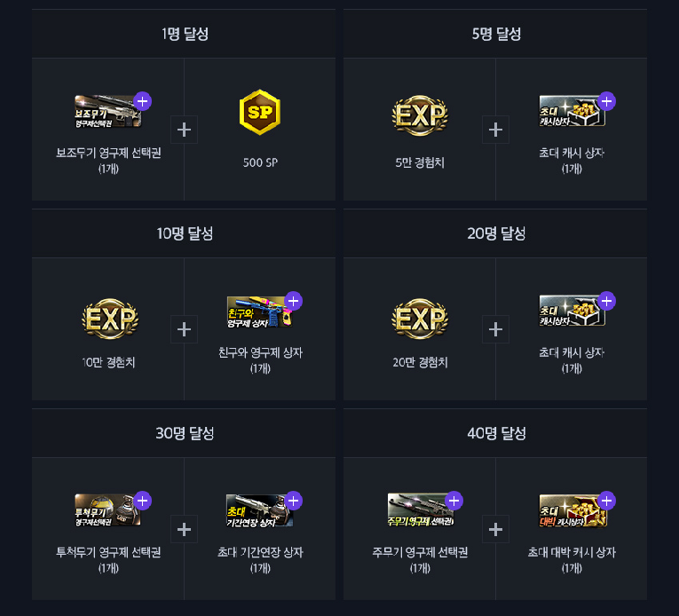Expand details on 보조무기 선택권 purple plus
The width and height of the screenshot is (679, 616).
coord(143,101)
